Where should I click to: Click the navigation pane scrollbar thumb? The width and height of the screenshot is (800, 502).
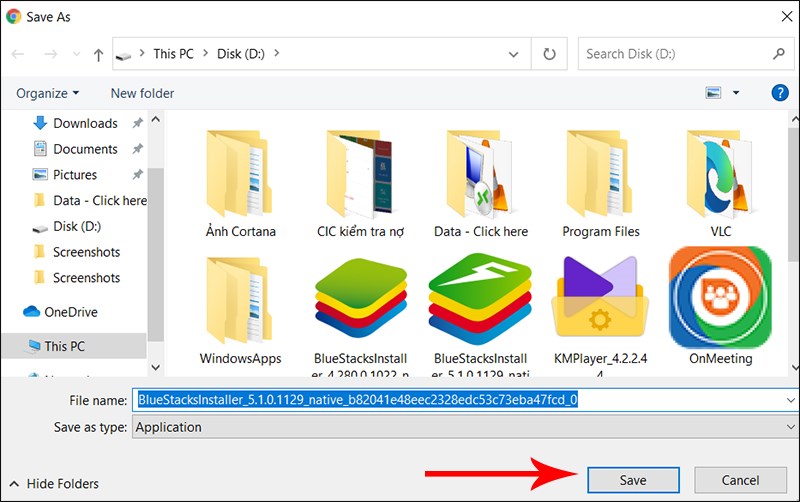[x=156, y=254]
